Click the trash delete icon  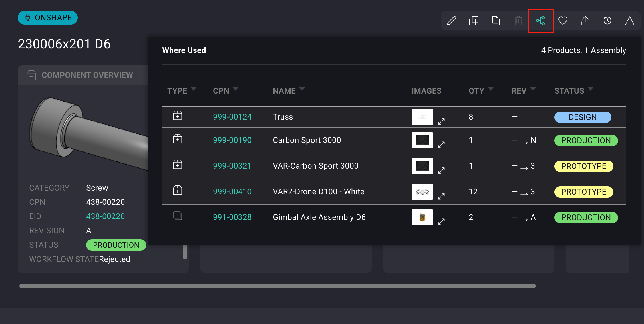tap(518, 21)
